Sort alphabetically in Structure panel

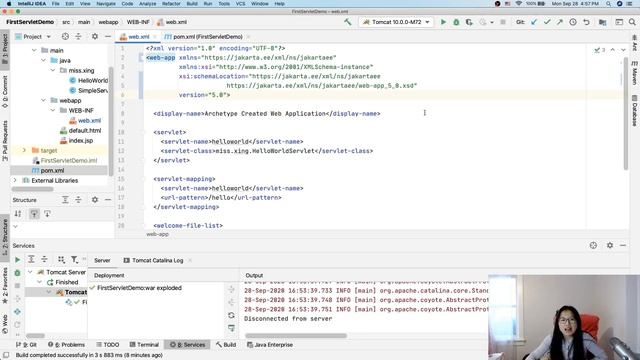[18, 214]
